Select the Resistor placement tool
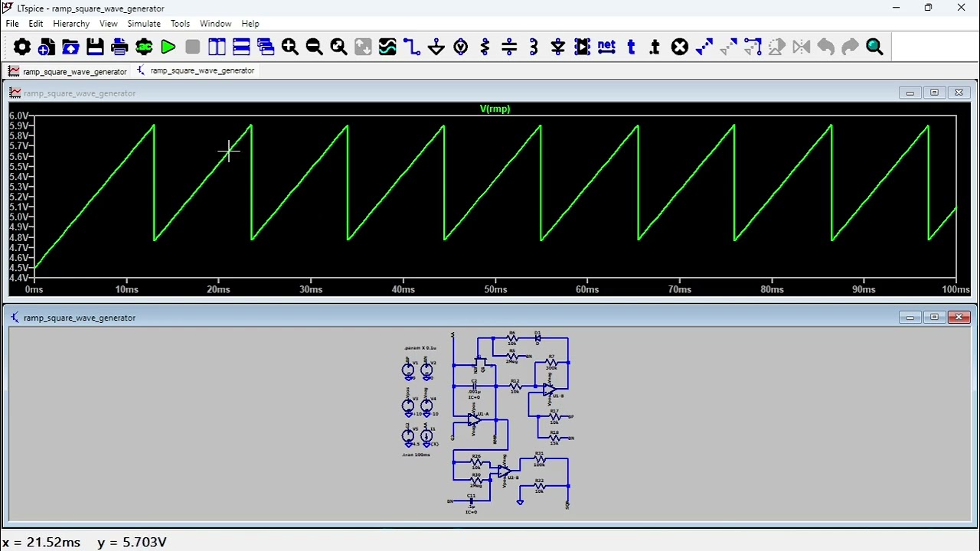Viewport: 980px width, 551px height. [485, 47]
